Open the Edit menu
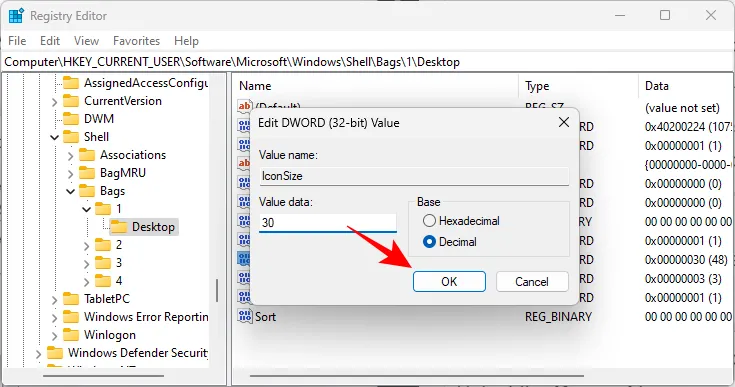The width and height of the screenshot is (735, 387). pyautogui.click(x=50, y=41)
